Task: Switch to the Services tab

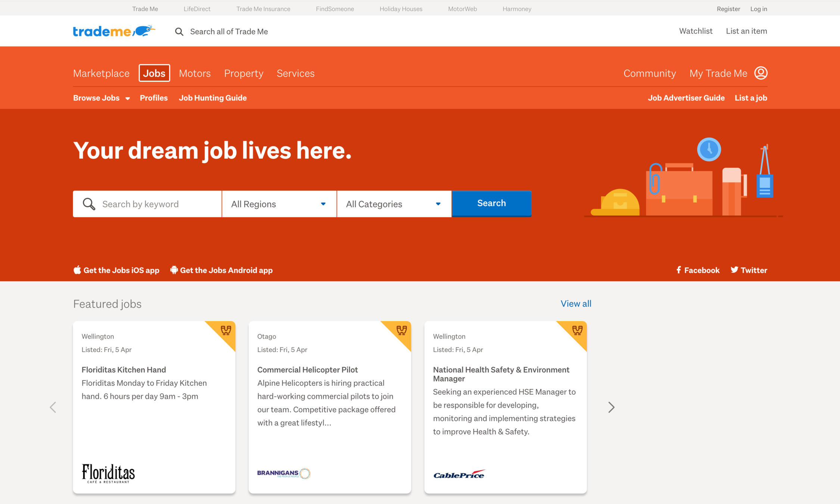Action: pos(296,73)
